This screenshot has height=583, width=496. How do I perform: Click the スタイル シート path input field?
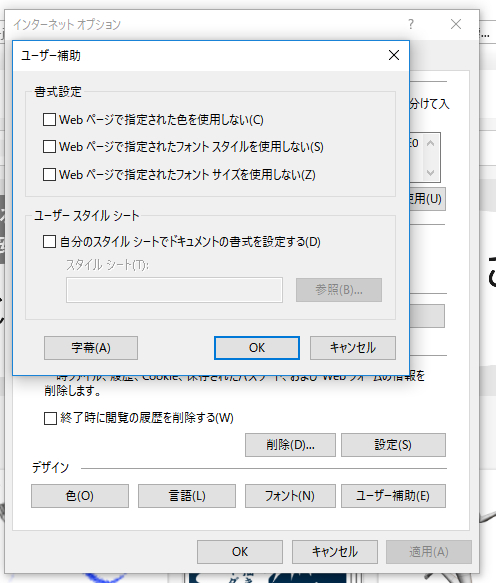174,290
